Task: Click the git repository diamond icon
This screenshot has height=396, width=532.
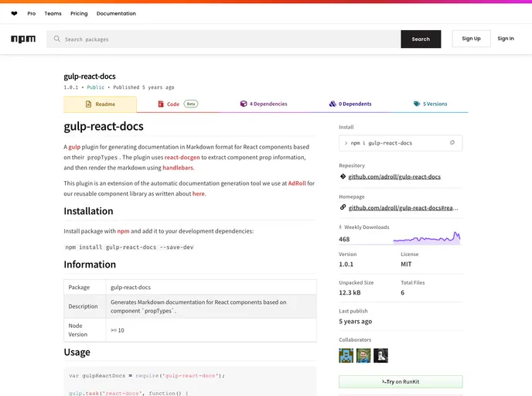Action: click(x=343, y=176)
